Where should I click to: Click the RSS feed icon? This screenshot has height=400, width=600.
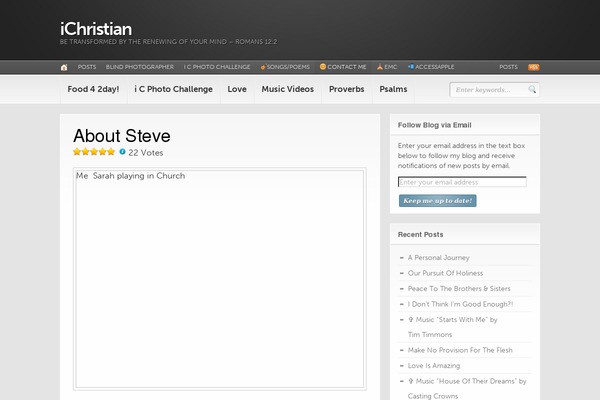[x=533, y=67]
